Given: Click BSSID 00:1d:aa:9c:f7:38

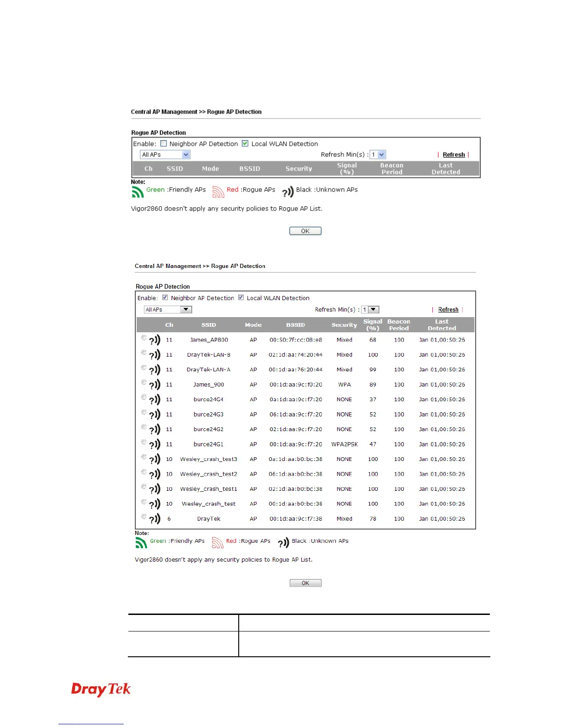Looking at the screenshot, I should pyautogui.click(x=296, y=519).
